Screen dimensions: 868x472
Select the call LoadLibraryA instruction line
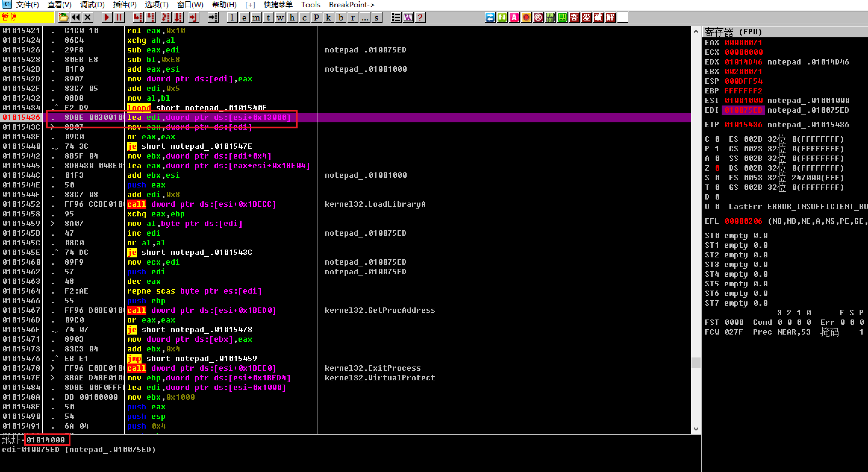pos(201,204)
